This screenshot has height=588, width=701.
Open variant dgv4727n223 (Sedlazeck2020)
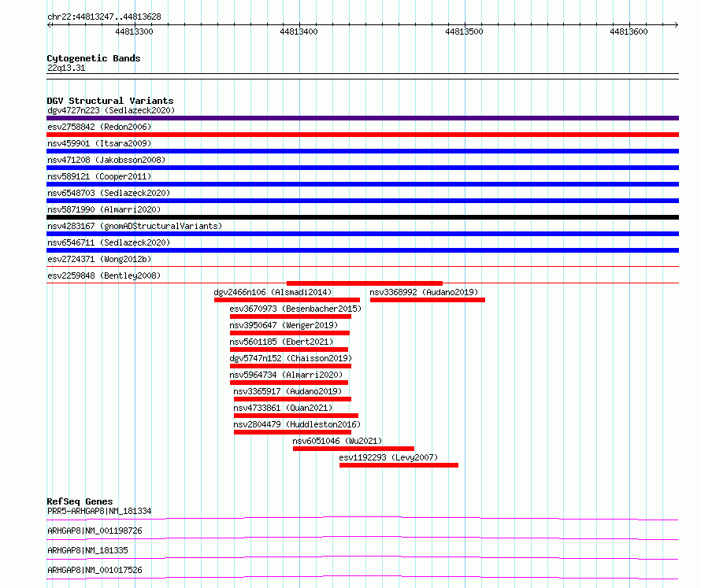(111, 110)
